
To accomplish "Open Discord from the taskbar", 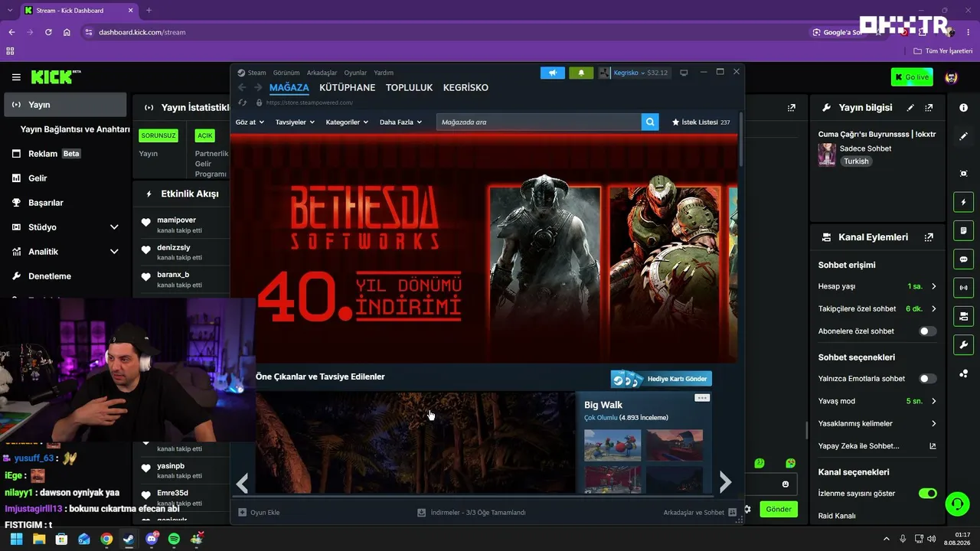I will click(152, 539).
